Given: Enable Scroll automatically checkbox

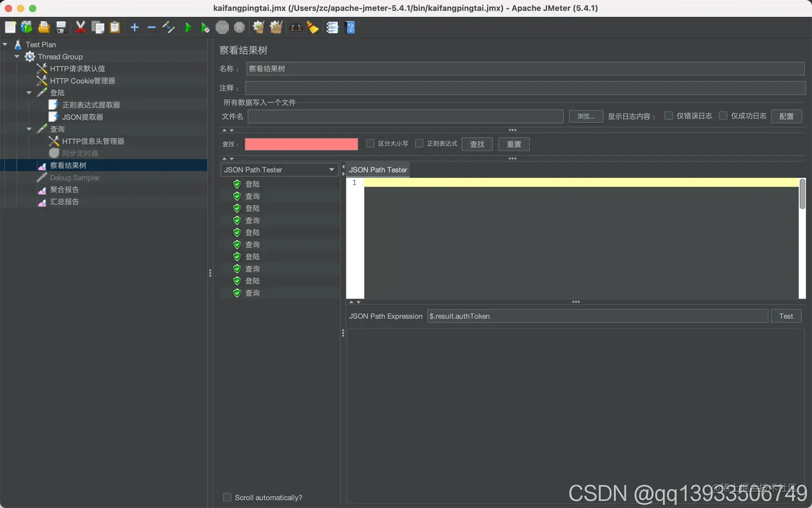Looking at the screenshot, I should click(x=227, y=497).
